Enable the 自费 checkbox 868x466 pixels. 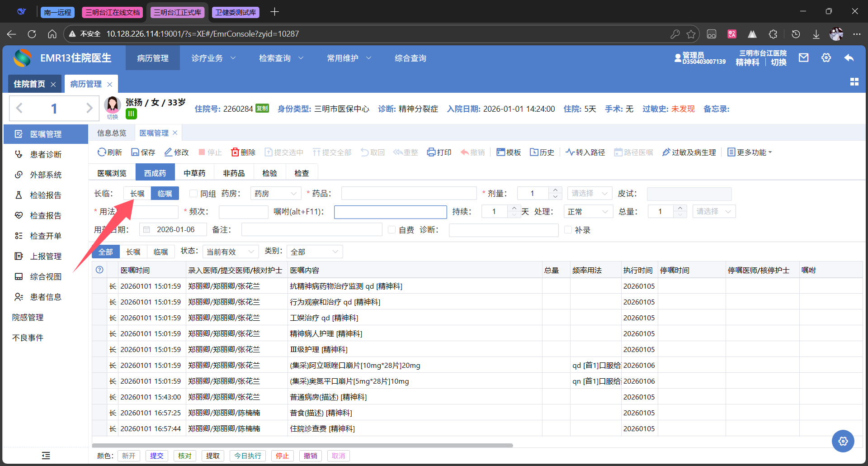[x=392, y=230]
